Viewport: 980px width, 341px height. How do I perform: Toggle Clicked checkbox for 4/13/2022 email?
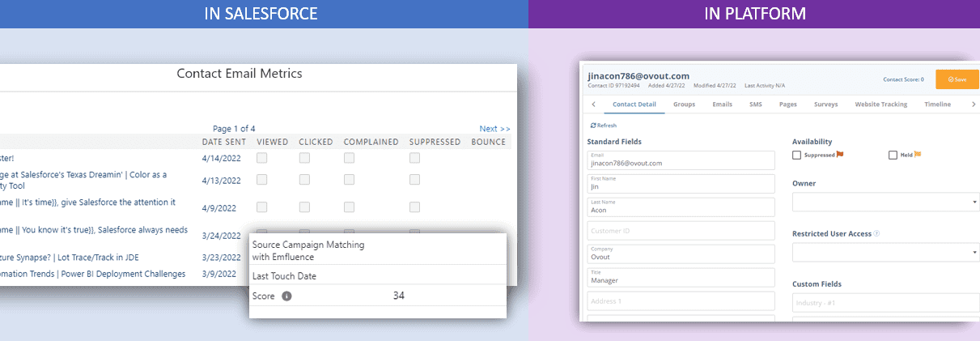point(304,180)
